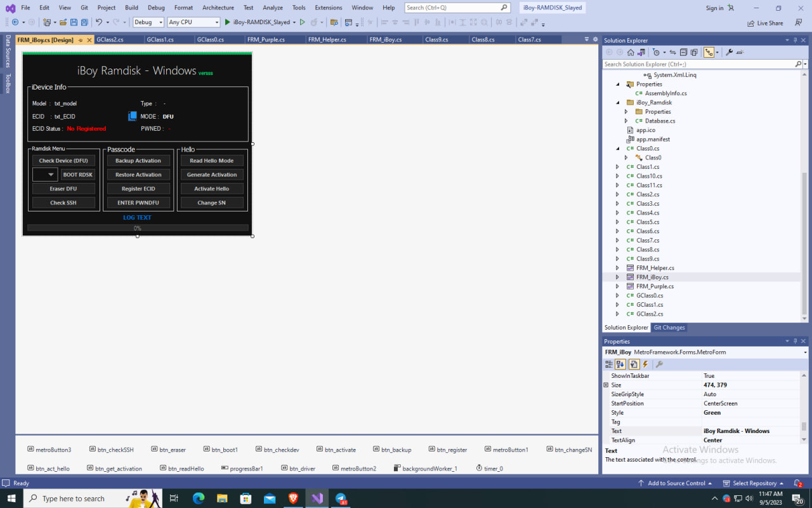
Task: Click Pending Changes Filter clock icon
Action: [x=656, y=53]
